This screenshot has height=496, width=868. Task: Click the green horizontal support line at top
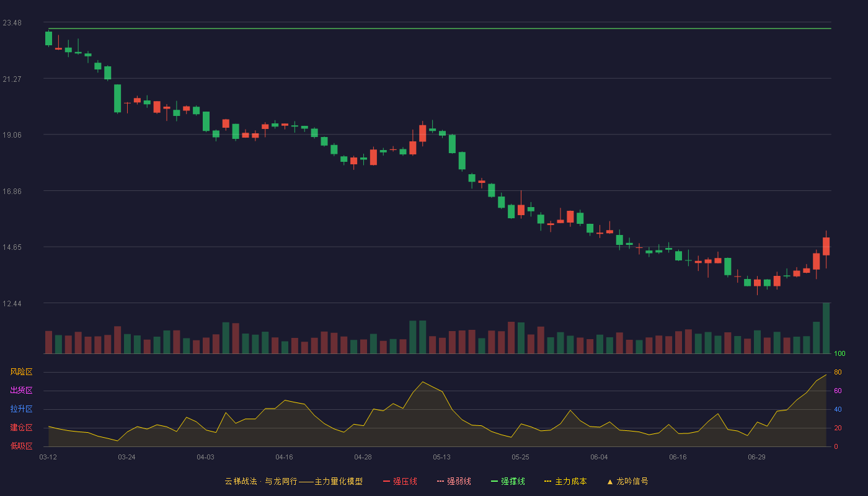pos(440,29)
